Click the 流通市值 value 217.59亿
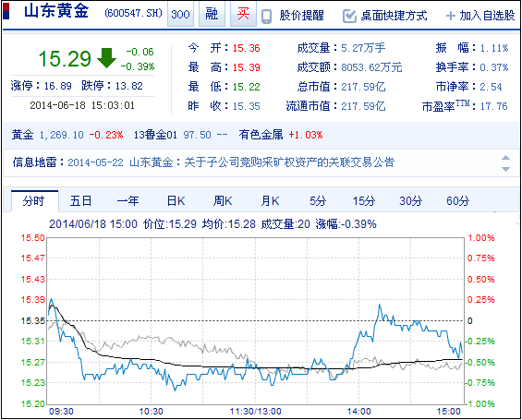 (363, 106)
